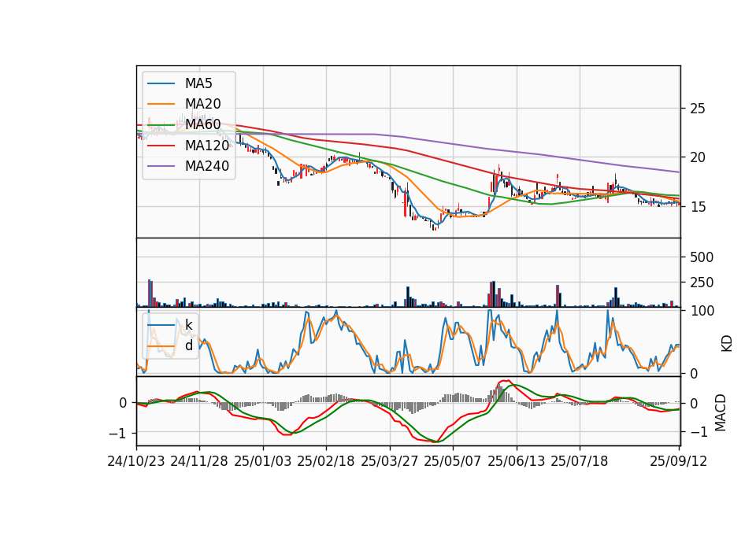
Task: Click the 25/06/13 date label
Action: pyautogui.click(x=517, y=461)
